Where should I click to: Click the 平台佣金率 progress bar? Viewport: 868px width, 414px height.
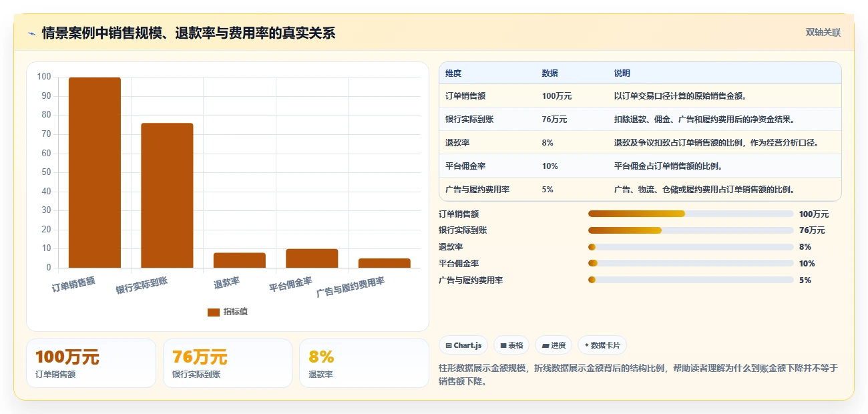coord(690,264)
